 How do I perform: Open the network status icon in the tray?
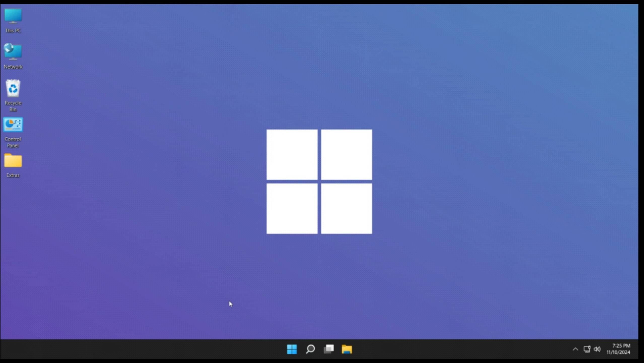pyautogui.click(x=587, y=349)
